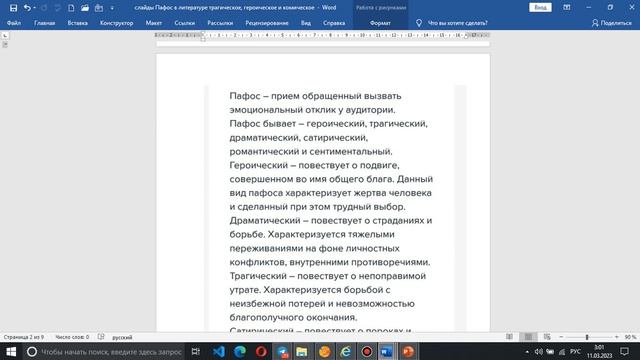640x360 pixels.
Task: Sign in with the Вход button
Action: pyautogui.click(x=540, y=7)
